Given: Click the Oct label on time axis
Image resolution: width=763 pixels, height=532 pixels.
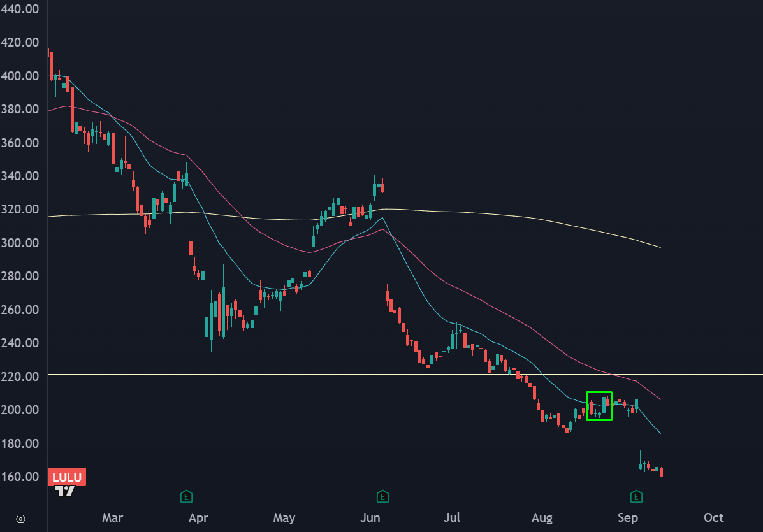Looking at the screenshot, I should point(714,518).
